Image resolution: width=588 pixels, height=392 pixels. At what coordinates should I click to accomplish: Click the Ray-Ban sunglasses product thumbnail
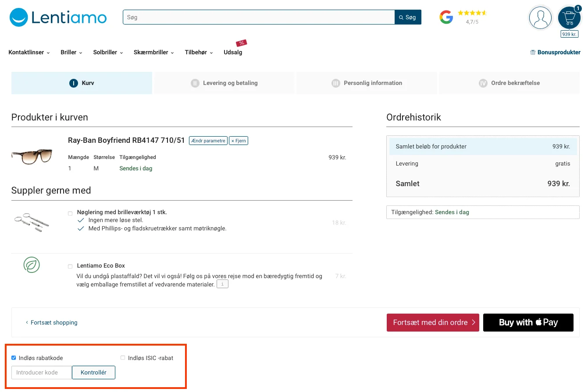[32, 156]
